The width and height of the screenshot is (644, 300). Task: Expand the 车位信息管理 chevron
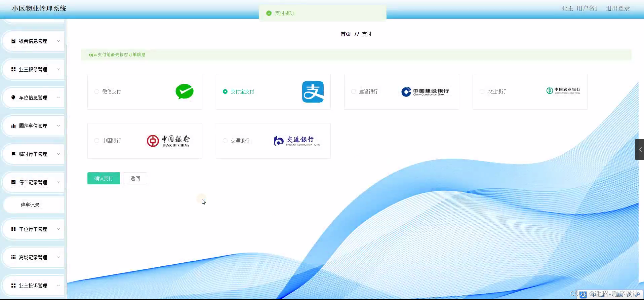click(58, 98)
